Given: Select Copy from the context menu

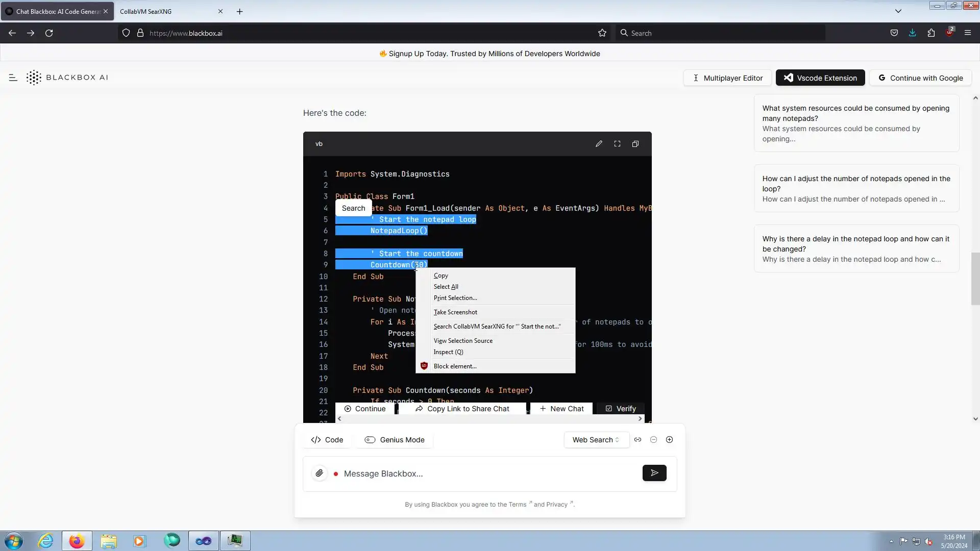Looking at the screenshot, I should pyautogui.click(x=441, y=275).
